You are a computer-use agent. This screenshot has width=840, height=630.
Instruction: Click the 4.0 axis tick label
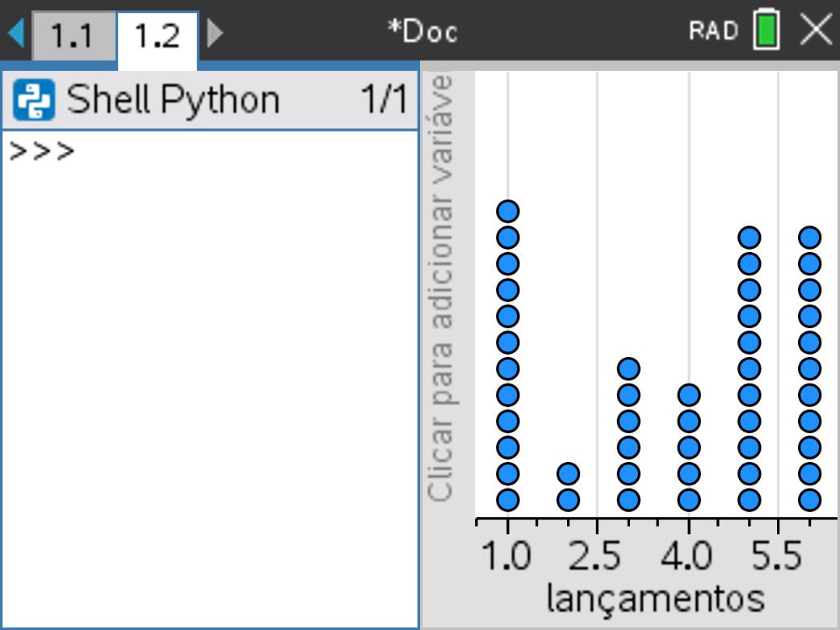[x=687, y=556]
